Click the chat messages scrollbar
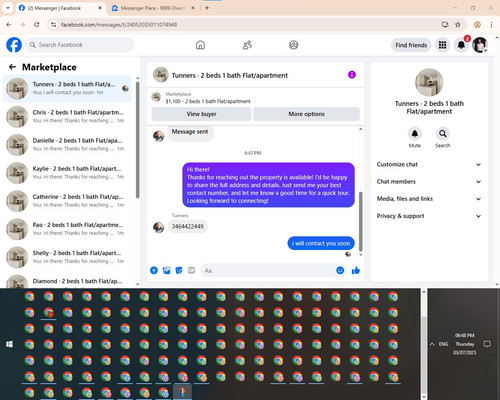Image resolution: width=500 pixels, height=400 pixels. [x=360, y=221]
